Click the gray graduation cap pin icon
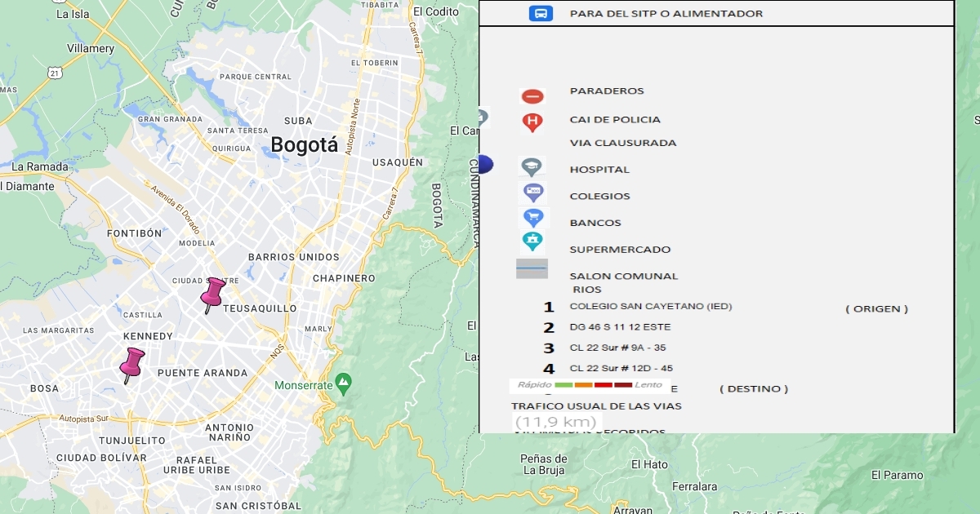Screen dimensions: 980x514 (x=532, y=167)
